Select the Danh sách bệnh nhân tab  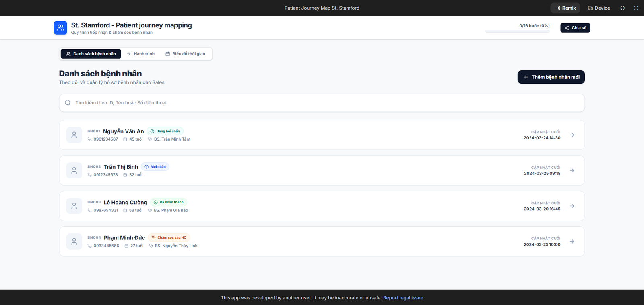pyautogui.click(x=91, y=54)
